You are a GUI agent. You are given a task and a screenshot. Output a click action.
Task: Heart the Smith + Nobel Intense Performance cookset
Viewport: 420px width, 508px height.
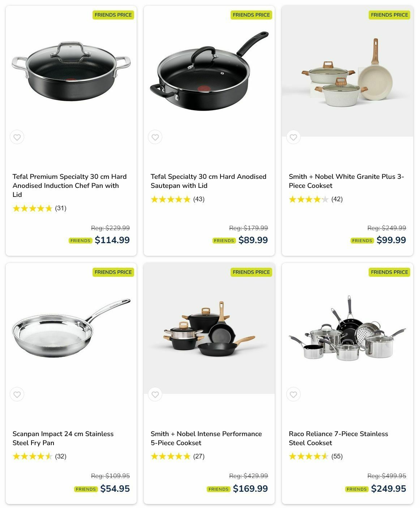tap(155, 395)
